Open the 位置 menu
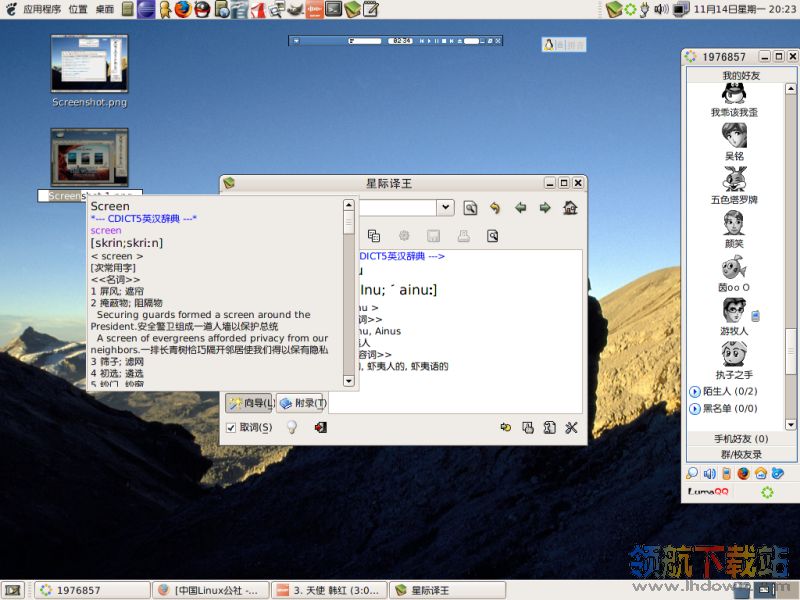This screenshot has width=800, height=600. tap(78, 9)
